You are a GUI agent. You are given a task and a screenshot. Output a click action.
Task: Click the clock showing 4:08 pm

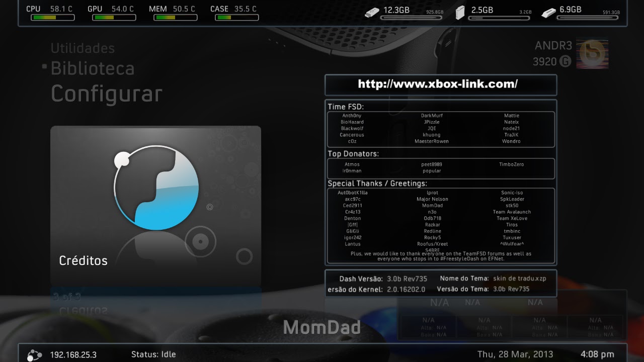coord(597,354)
